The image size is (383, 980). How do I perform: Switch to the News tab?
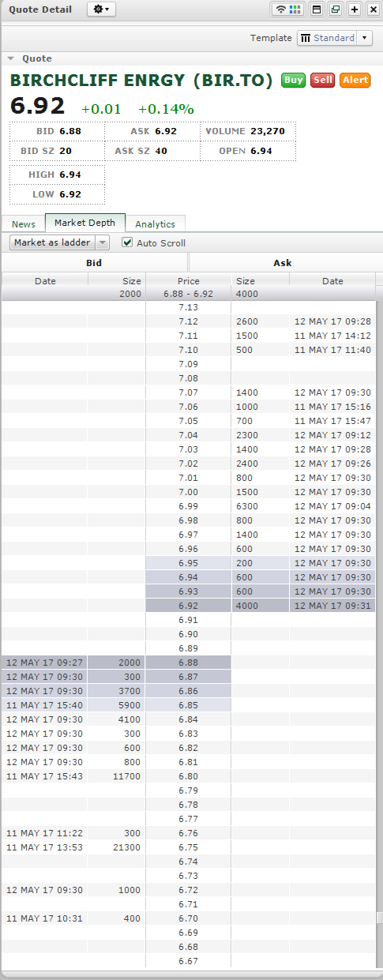click(x=24, y=224)
